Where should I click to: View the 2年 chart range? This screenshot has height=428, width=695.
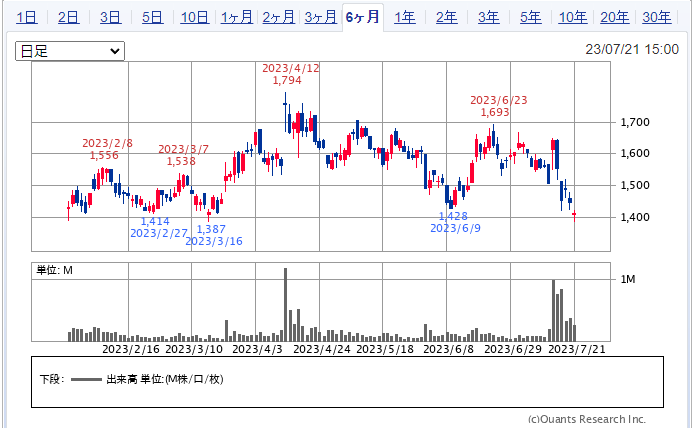point(446,17)
